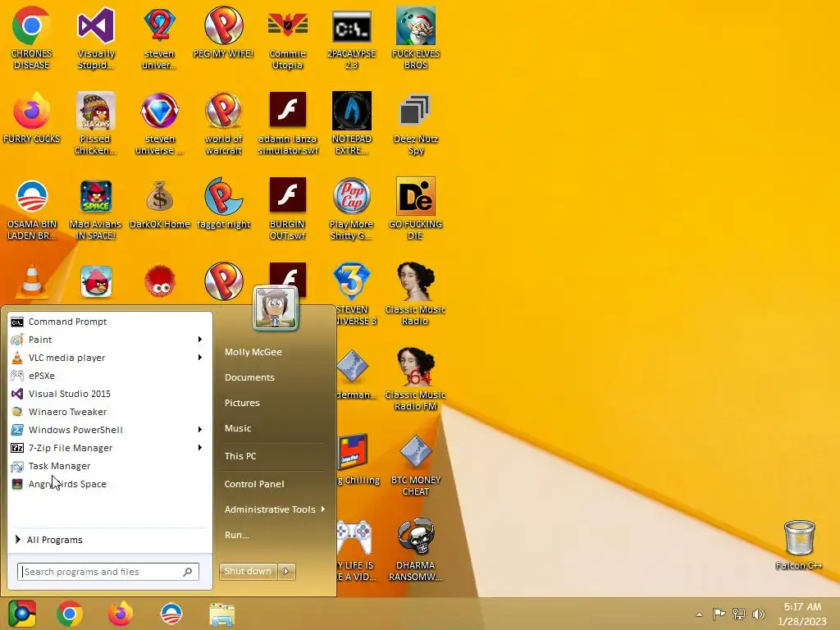Expand the Administrative Tools arrow
The height and width of the screenshot is (630, 840).
(323, 509)
